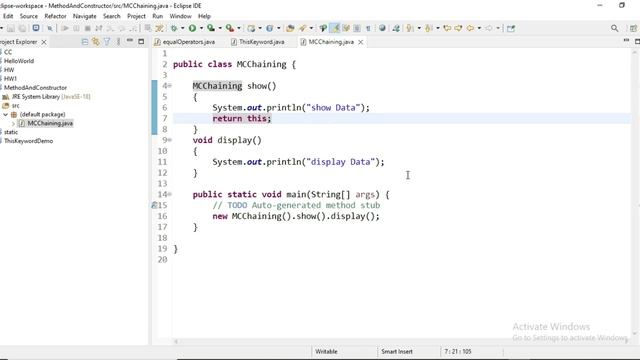
Task: Toggle Block Selection mode
Action: tap(357, 28)
